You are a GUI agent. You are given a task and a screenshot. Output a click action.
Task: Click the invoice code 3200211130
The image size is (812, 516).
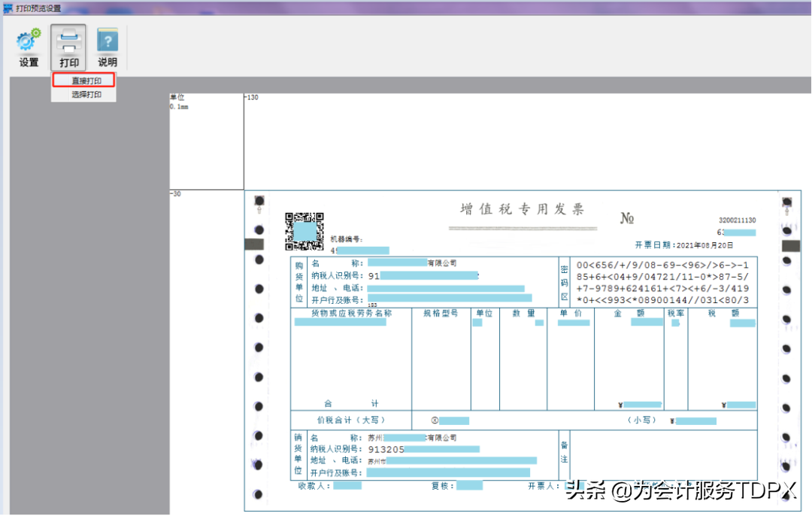(737, 220)
